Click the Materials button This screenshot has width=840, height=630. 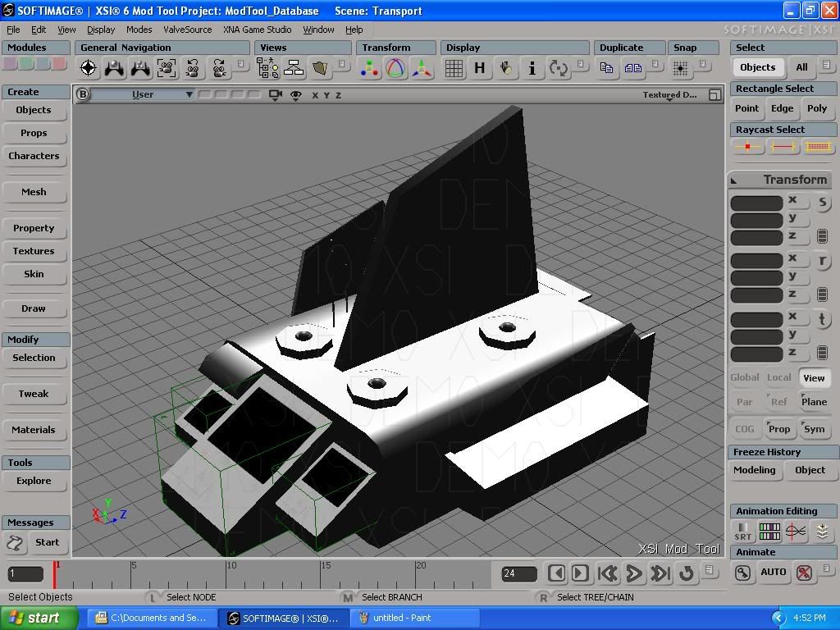[x=34, y=430]
